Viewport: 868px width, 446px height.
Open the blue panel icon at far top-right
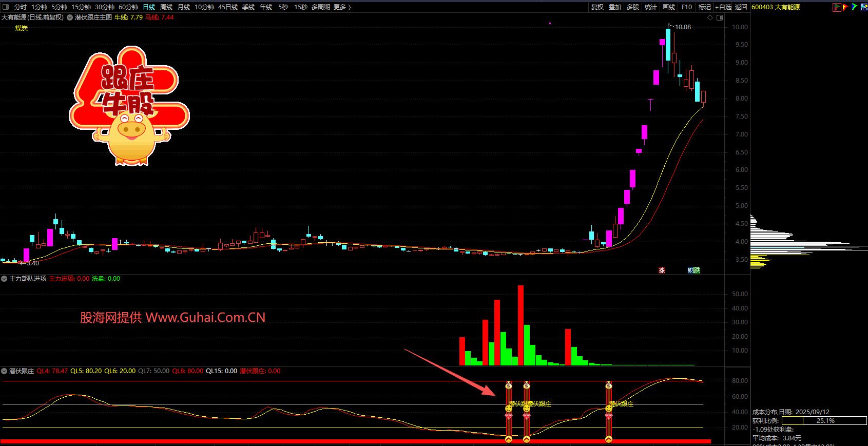point(863,7)
